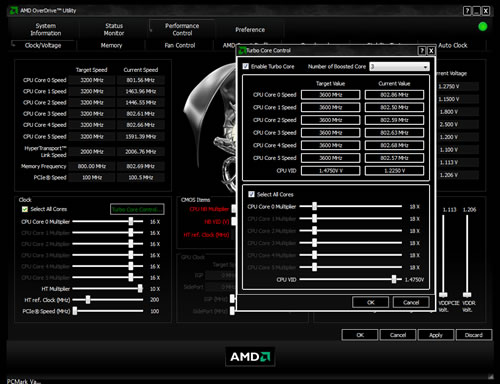Open the Performance Control tab
500x384 pixels.
182,29
